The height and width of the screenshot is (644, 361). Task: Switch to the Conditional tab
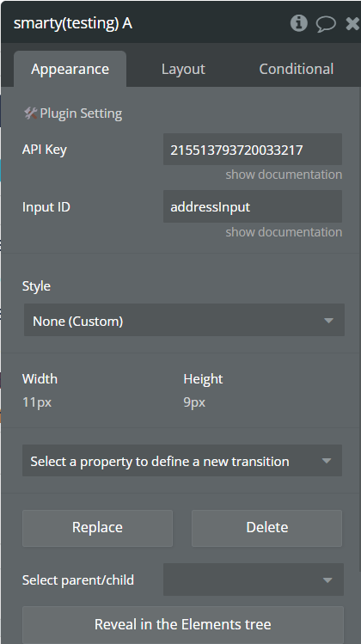coord(297,69)
